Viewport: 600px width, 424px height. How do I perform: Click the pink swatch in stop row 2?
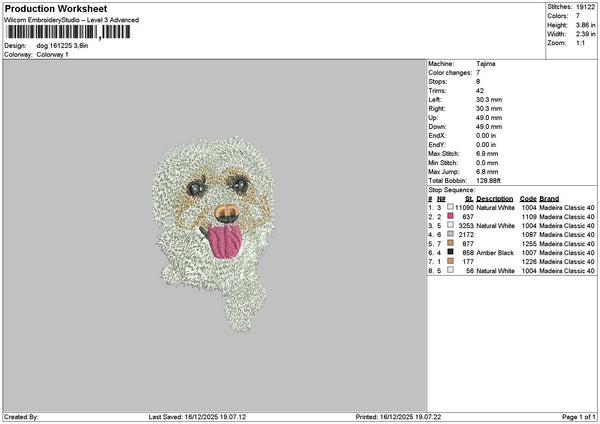click(450, 216)
